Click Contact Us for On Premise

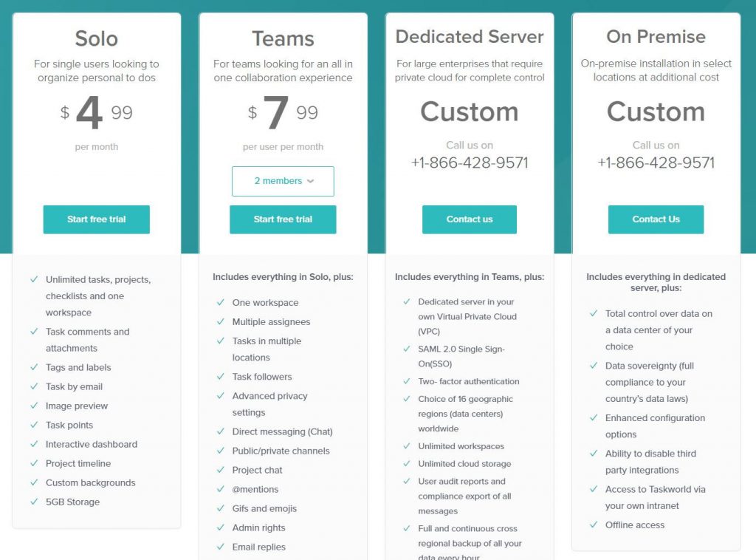pos(656,219)
